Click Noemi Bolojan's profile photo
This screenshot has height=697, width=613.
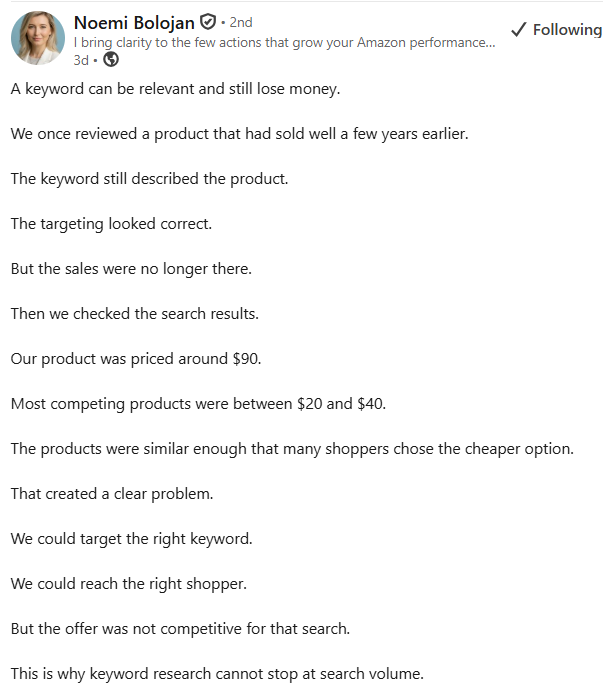[x=38, y=38]
